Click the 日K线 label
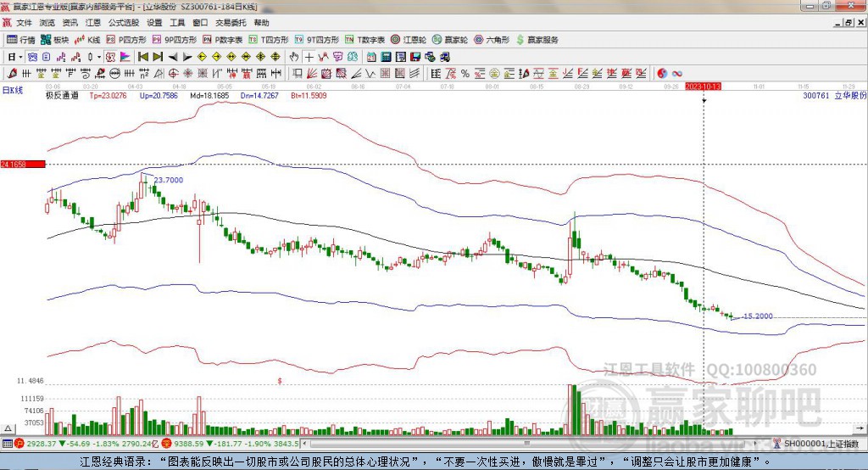 [x=13, y=90]
